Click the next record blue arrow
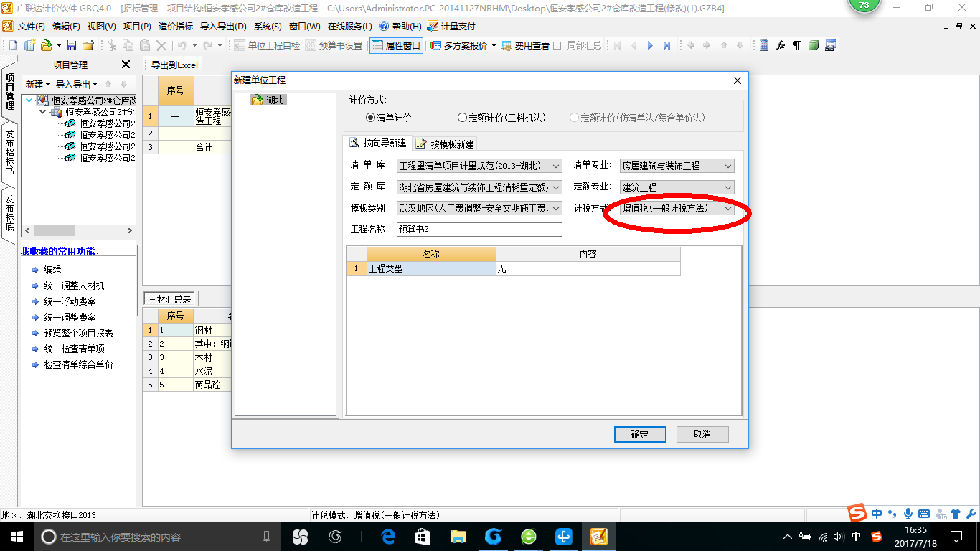This screenshot has height=551, width=980. [x=650, y=46]
